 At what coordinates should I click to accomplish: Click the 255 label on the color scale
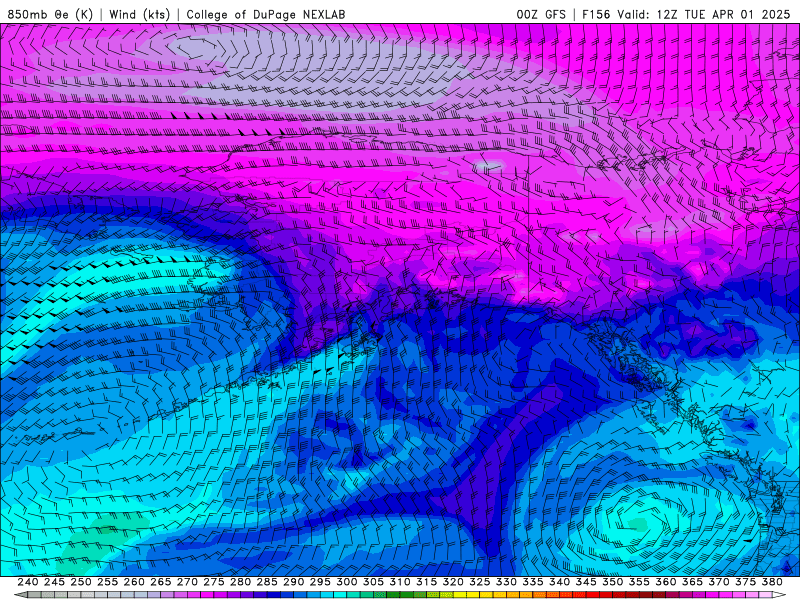coord(107,582)
